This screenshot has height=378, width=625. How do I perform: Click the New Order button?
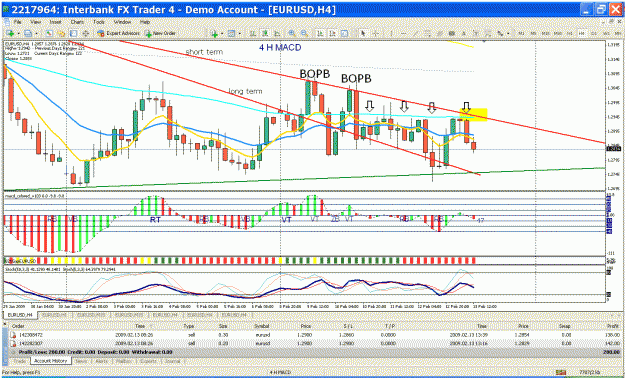tap(160, 33)
